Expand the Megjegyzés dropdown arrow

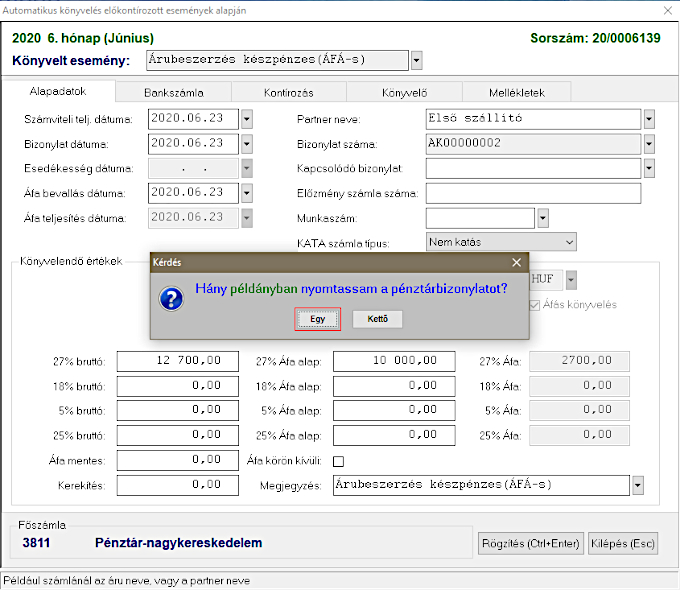(x=638, y=485)
